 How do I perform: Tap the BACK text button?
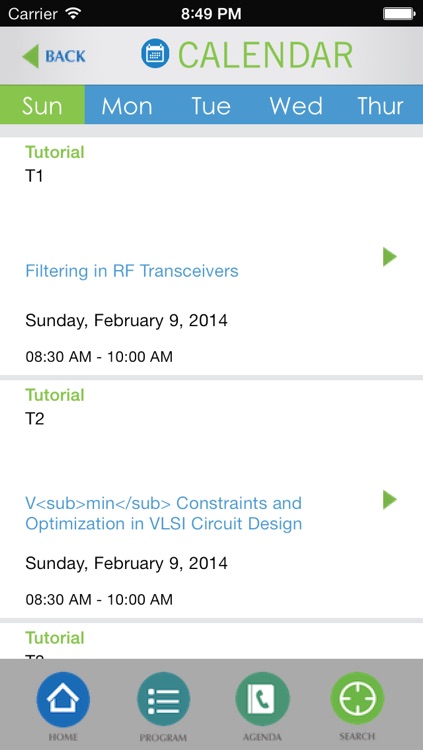pos(65,56)
